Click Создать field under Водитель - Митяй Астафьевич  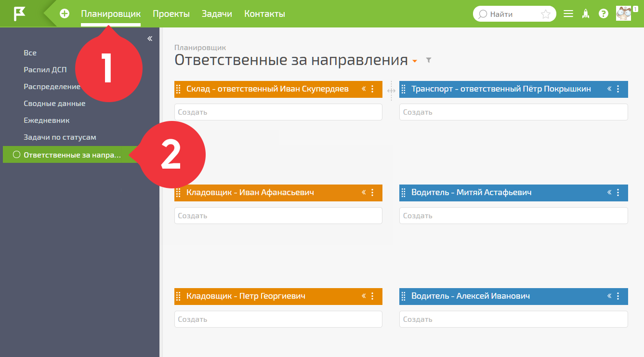click(513, 215)
